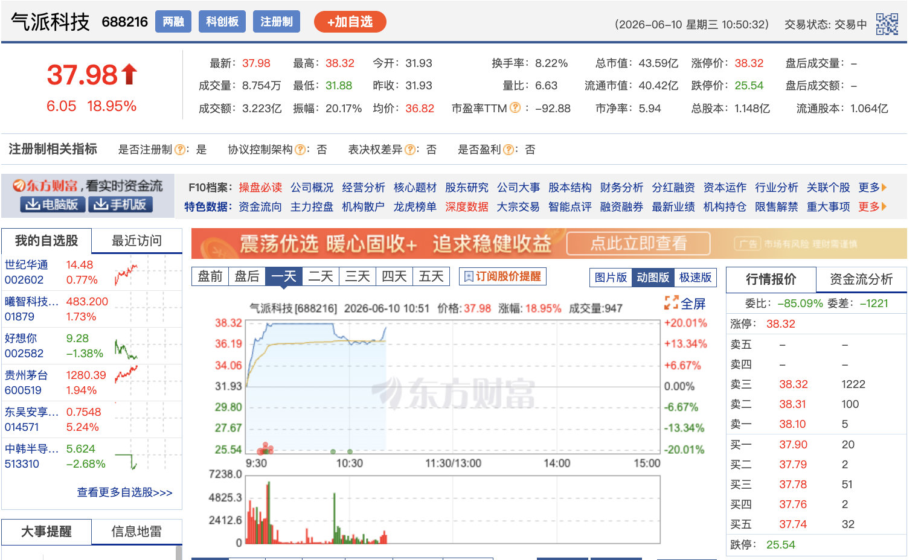Click the 表决权差异 help question icon

tap(409, 149)
